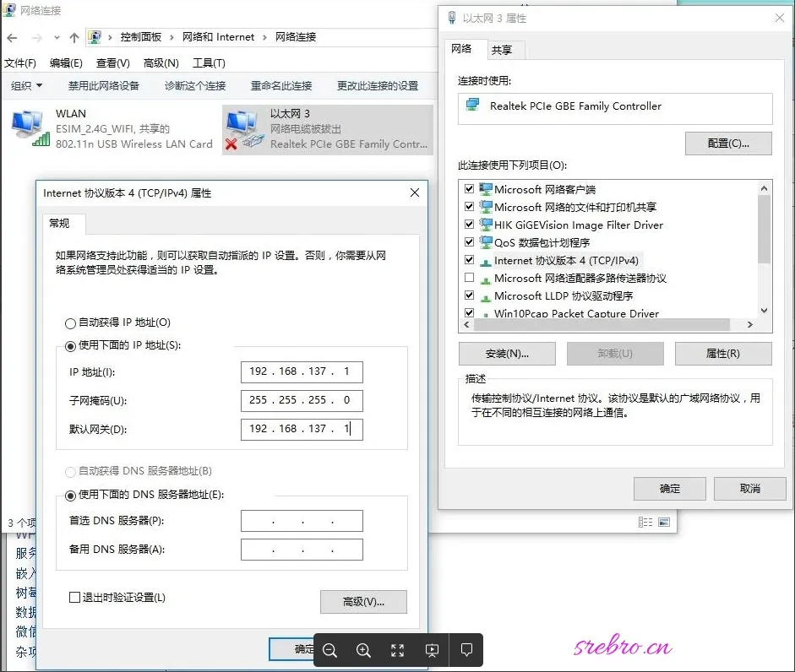Click the components list scroll down arrow

(764, 310)
